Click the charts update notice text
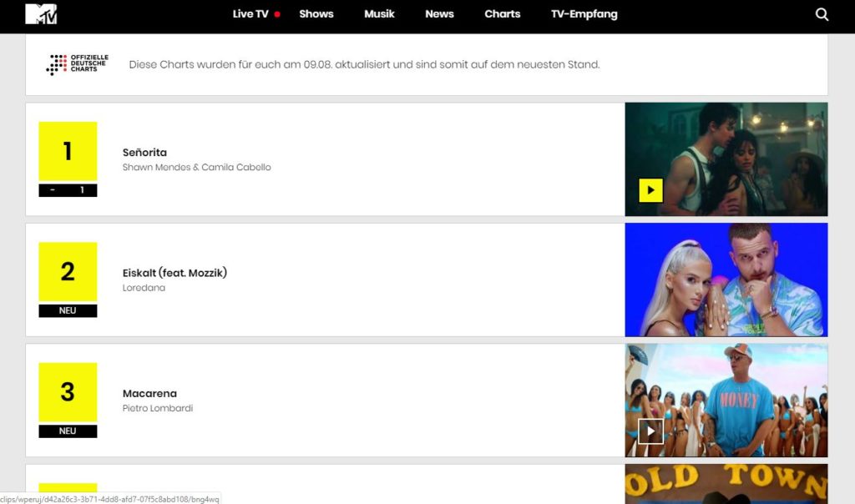This screenshot has height=504, width=855. (364, 64)
